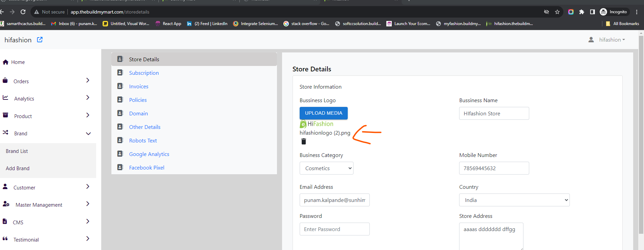
Task: Click the Orders shopping bag icon
Action: point(5,81)
